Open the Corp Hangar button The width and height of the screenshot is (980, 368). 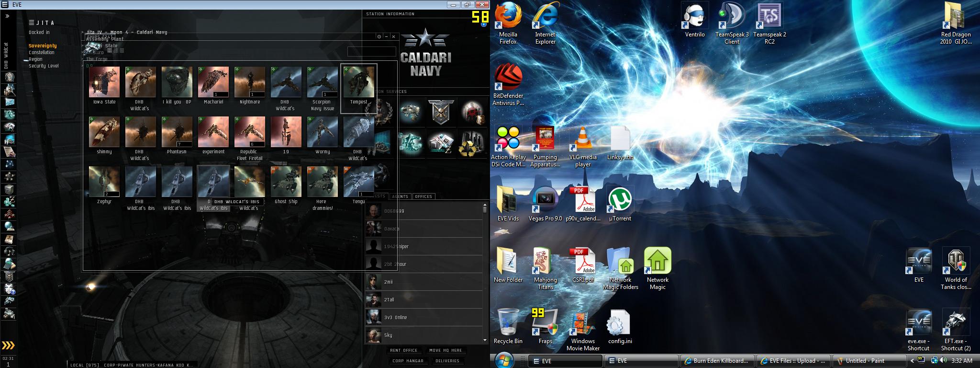(x=408, y=361)
